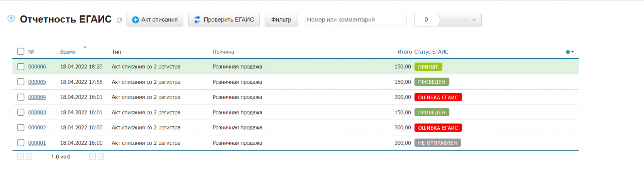
Task: Focus the Номер или комментарий search field
Action: click(x=356, y=20)
